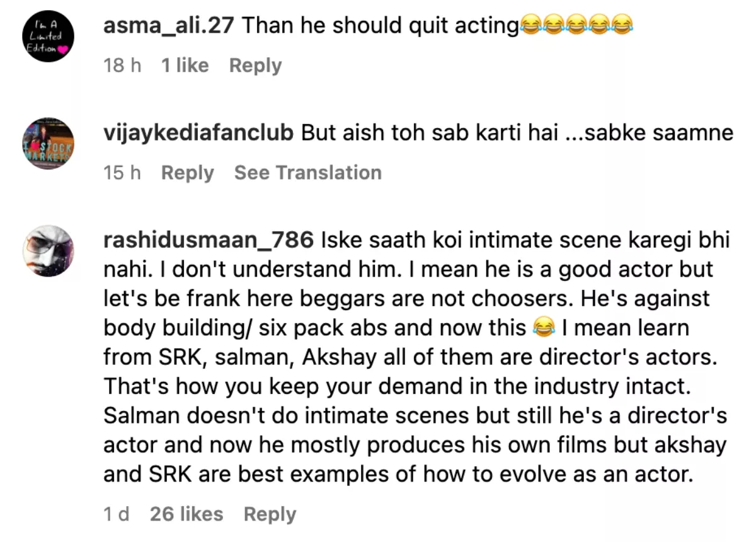Click the text Than he should quit acting
The image size is (756, 542).
(379, 26)
